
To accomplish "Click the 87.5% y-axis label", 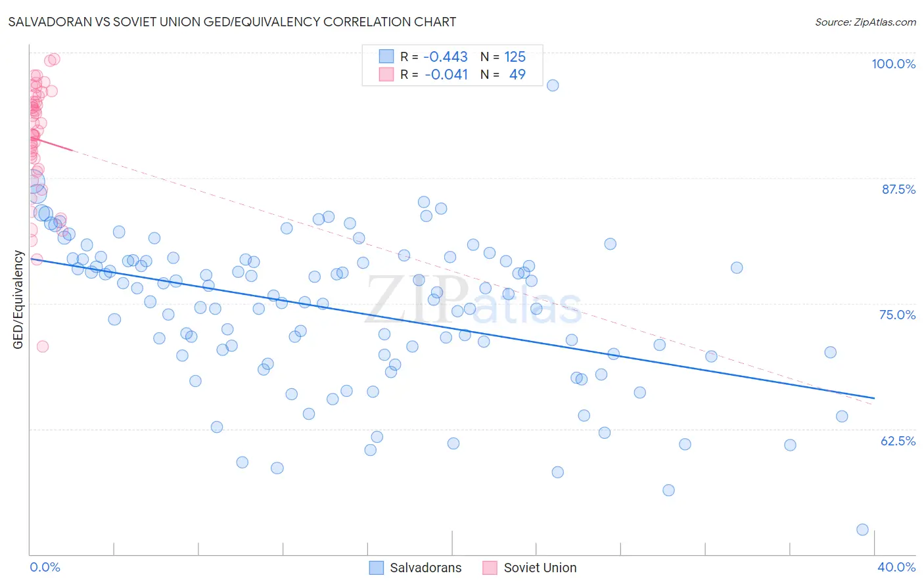I will (x=898, y=189).
